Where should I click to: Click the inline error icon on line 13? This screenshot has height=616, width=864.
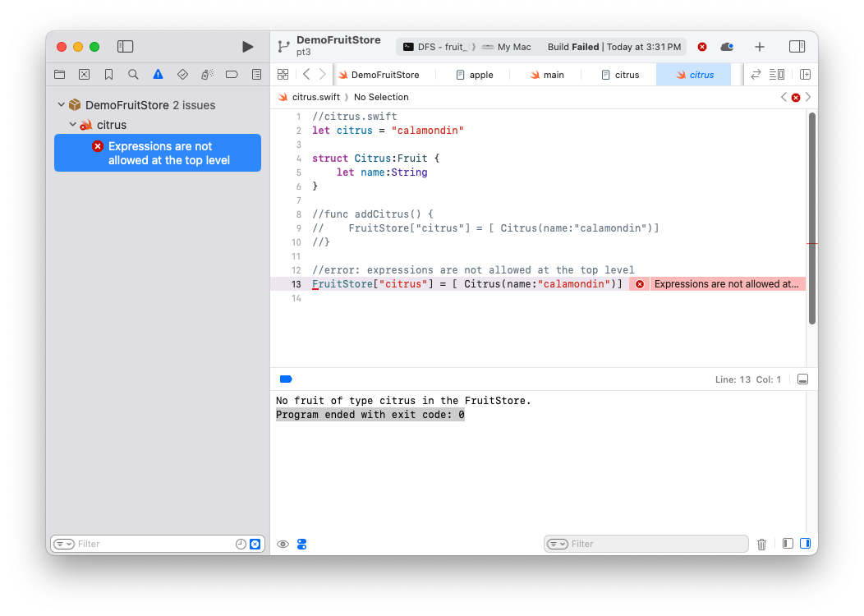point(640,284)
